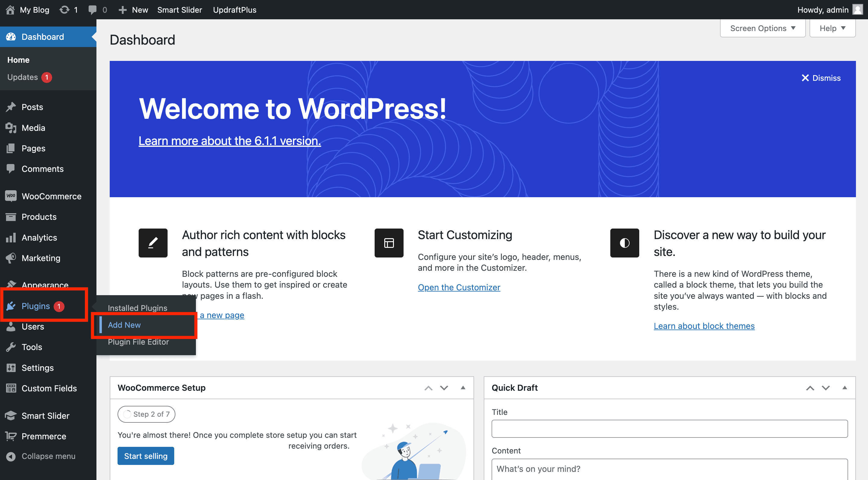Click the Howdy, admin account text
Image resolution: width=868 pixels, height=480 pixels.
tap(822, 10)
